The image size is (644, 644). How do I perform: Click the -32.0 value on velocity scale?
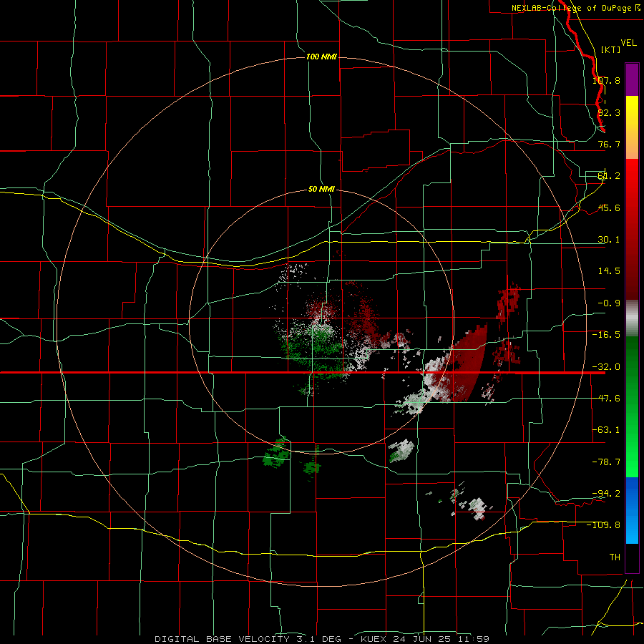point(606,367)
